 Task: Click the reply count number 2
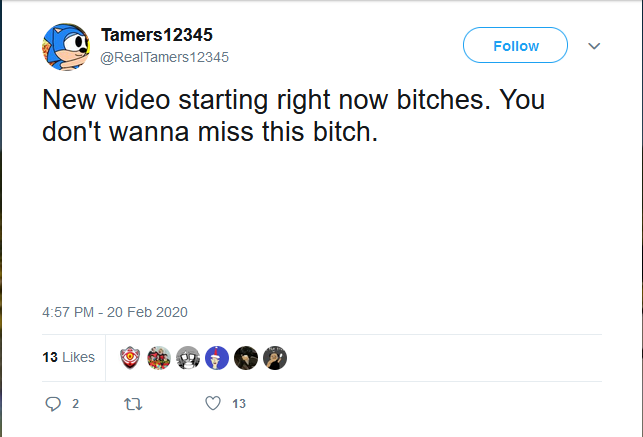point(75,404)
